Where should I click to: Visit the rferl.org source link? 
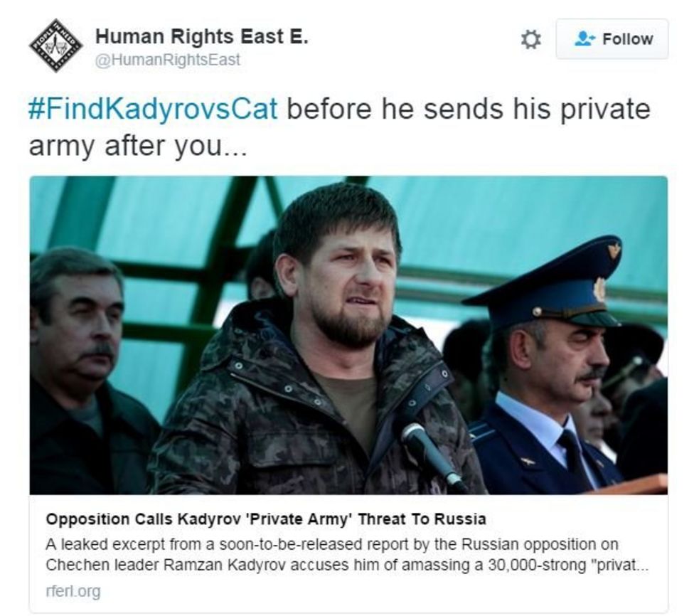point(65,590)
